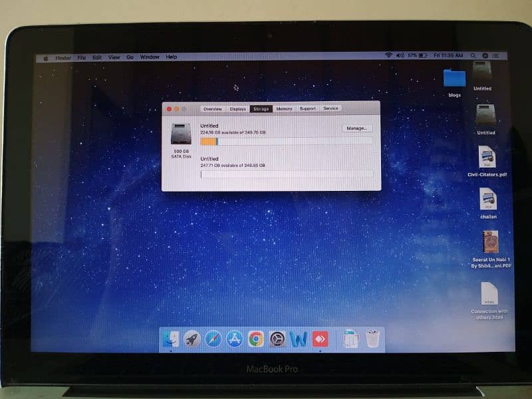The width and height of the screenshot is (532, 399).
Task: Open Launchpad rocket in the Dock
Action: coord(192,339)
